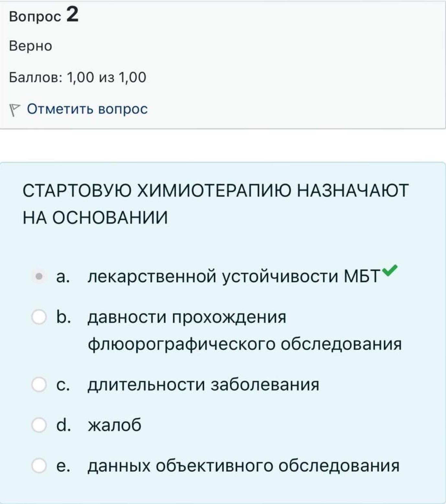Click the flag icon beside Отметить вопрос
The width and height of the screenshot is (446, 504).
click(x=15, y=109)
